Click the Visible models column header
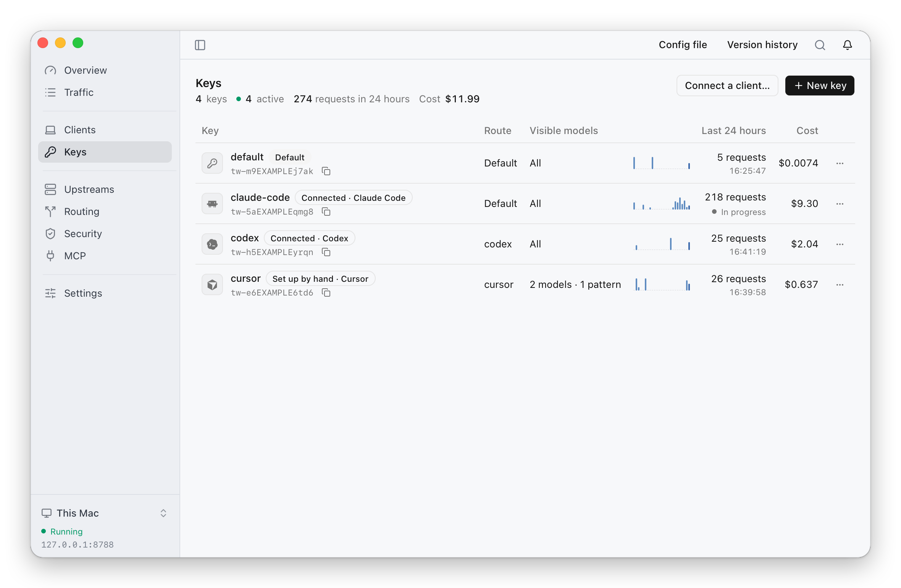This screenshot has height=588, width=901. pos(564,131)
